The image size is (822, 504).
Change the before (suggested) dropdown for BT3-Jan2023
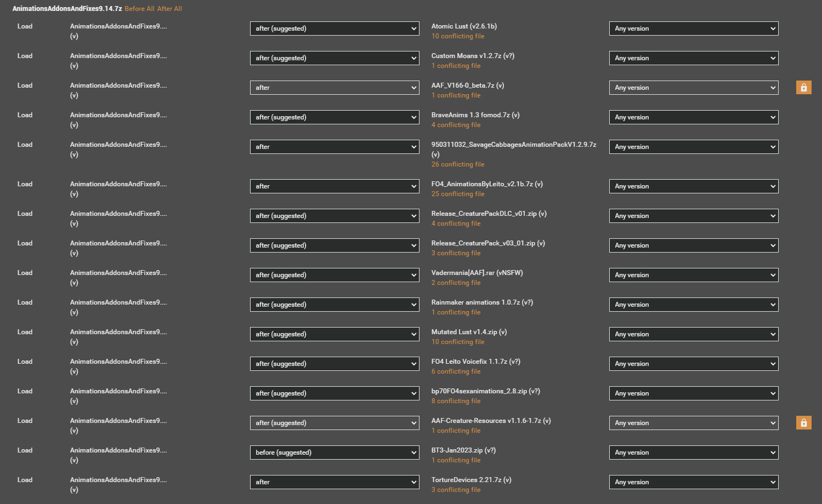(x=334, y=452)
